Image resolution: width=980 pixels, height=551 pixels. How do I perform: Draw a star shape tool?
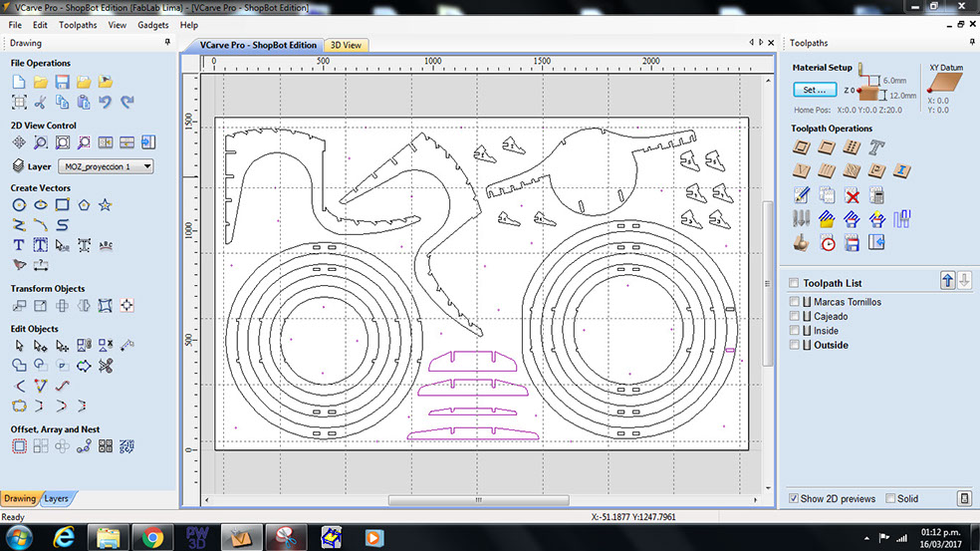tap(105, 205)
